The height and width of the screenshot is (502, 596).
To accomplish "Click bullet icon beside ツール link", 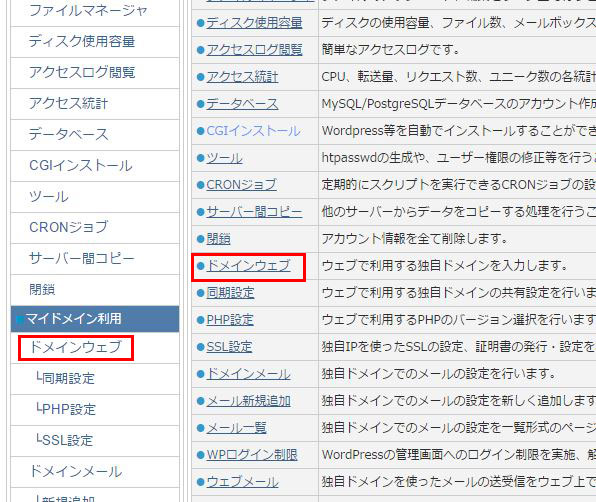I will point(201,158).
